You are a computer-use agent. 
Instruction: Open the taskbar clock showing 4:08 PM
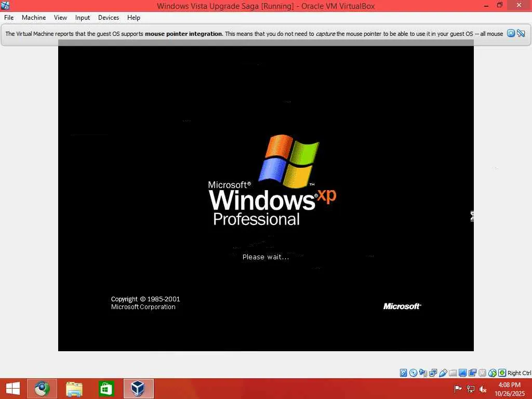pos(509,389)
